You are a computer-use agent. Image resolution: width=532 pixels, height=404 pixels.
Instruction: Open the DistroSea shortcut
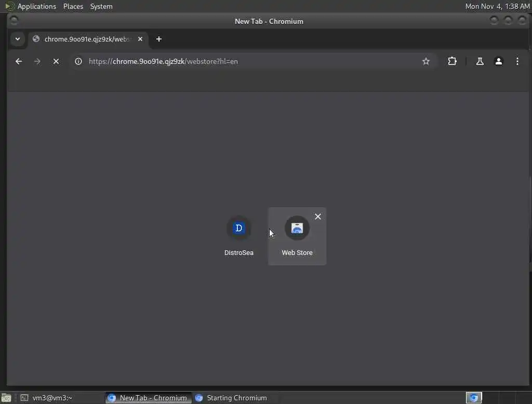[x=239, y=236]
